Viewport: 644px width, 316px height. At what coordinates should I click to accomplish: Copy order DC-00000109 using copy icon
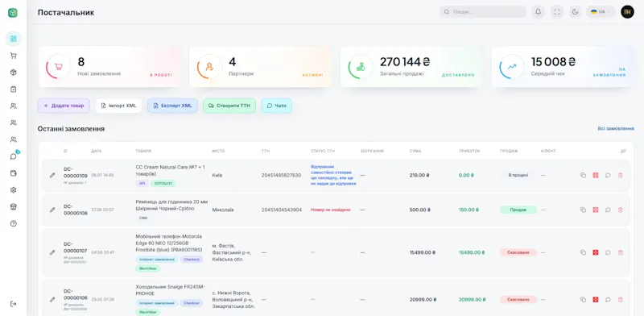click(x=583, y=175)
